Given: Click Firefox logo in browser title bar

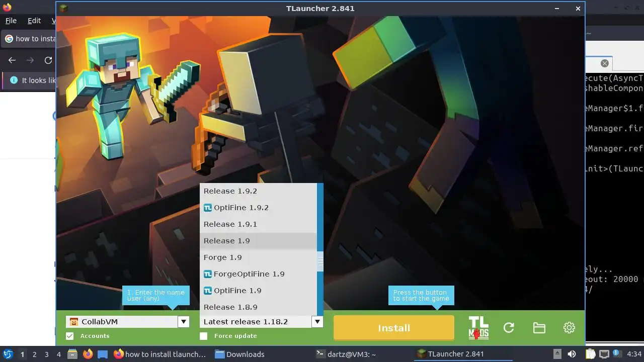Looking at the screenshot, I should coord(7,7).
